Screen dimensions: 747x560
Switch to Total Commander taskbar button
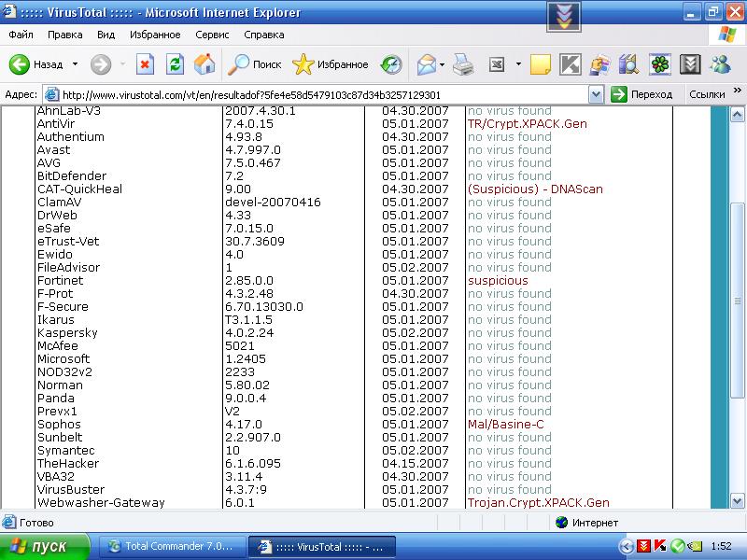click(x=172, y=546)
